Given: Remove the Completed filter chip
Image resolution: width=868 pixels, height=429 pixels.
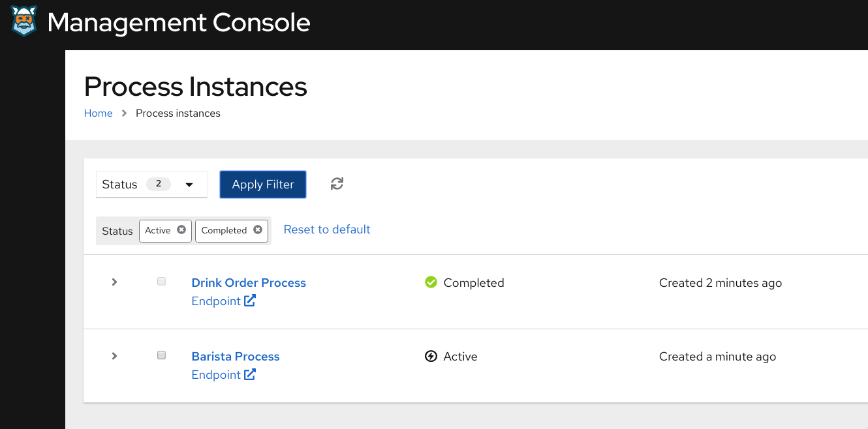Looking at the screenshot, I should (258, 229).
